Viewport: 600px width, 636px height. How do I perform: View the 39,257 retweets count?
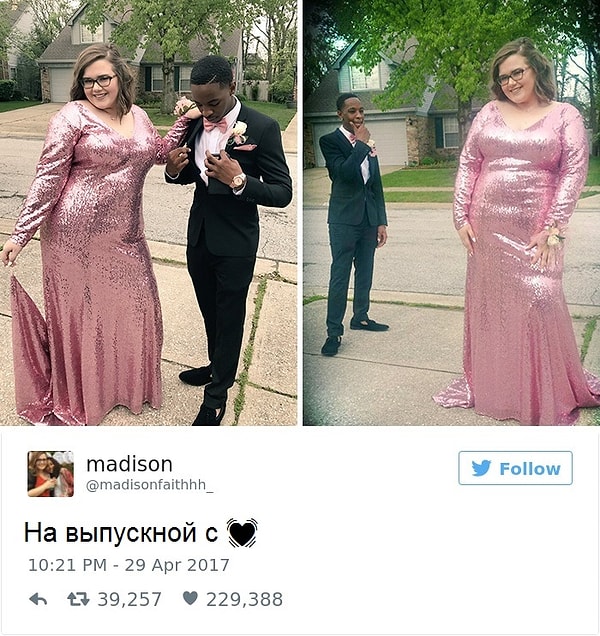[129, 599]
